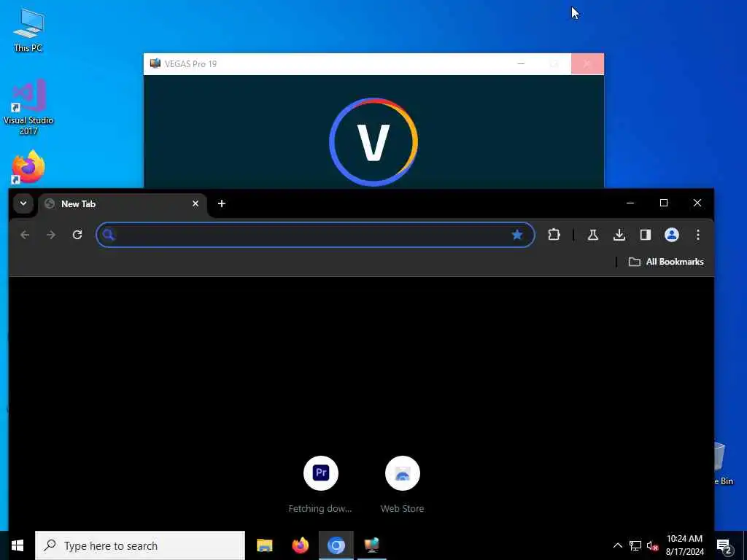Toggle Chrome side panel
747x560 pixels.
click(646, 235)
